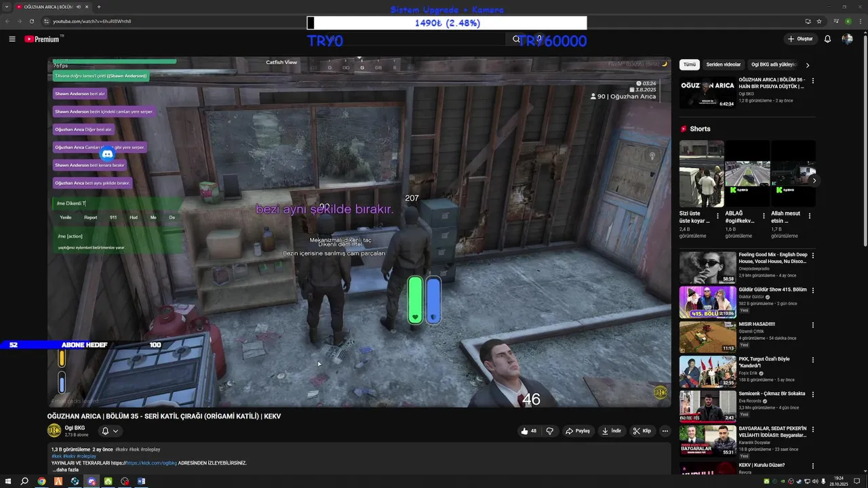The height and width of the screenshot is (488, 868).
Task: Open Ogi BKG channel avatar
Action: click(x=54, y=430)
